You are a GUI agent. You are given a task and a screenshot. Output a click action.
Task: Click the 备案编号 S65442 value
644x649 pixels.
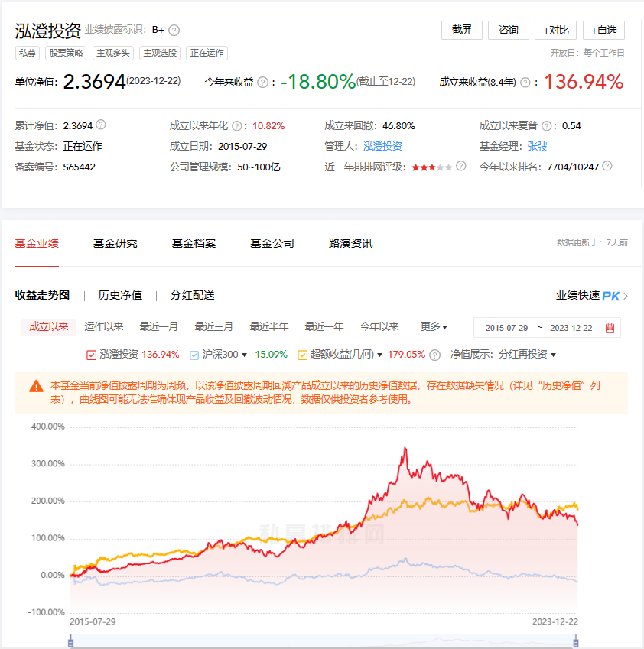(79, 167)
